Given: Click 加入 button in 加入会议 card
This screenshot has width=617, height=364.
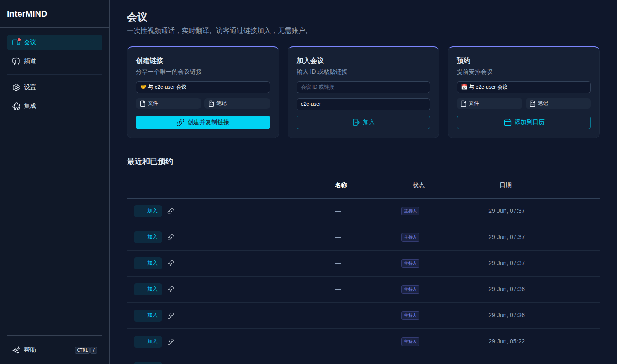Looking at the screenshot, I should click(x=363, y=122).
